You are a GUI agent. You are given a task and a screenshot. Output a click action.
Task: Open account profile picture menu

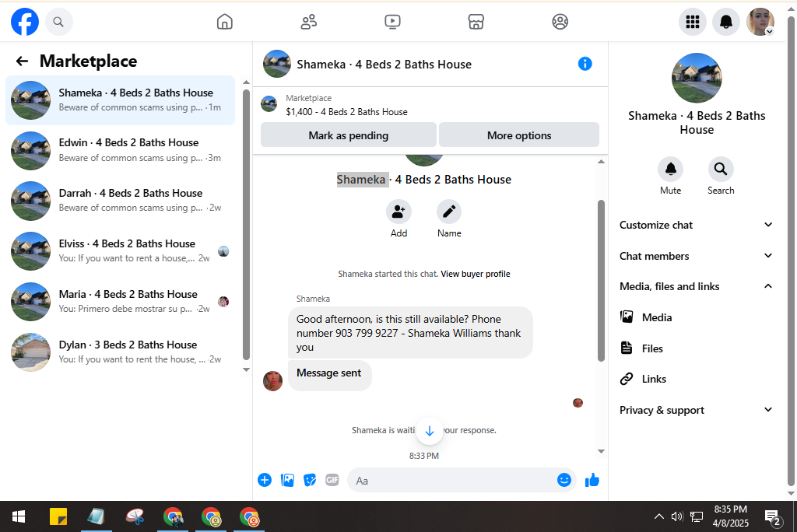pyautogui.click(x=760, y=22)
